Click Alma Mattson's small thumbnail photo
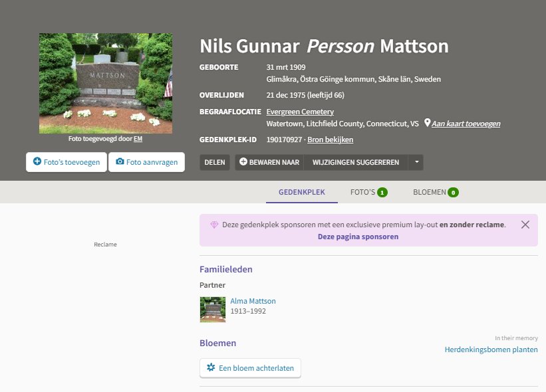 (x=213, y=310)
